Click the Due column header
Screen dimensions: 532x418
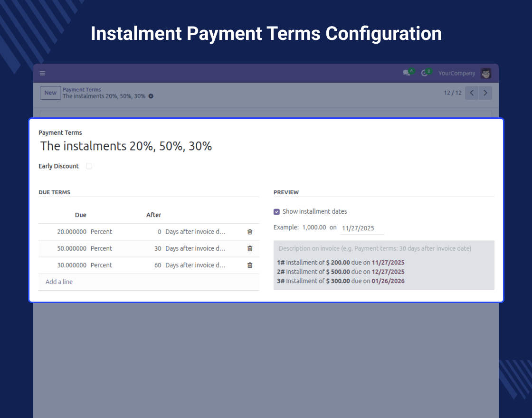tap(81, 215)
